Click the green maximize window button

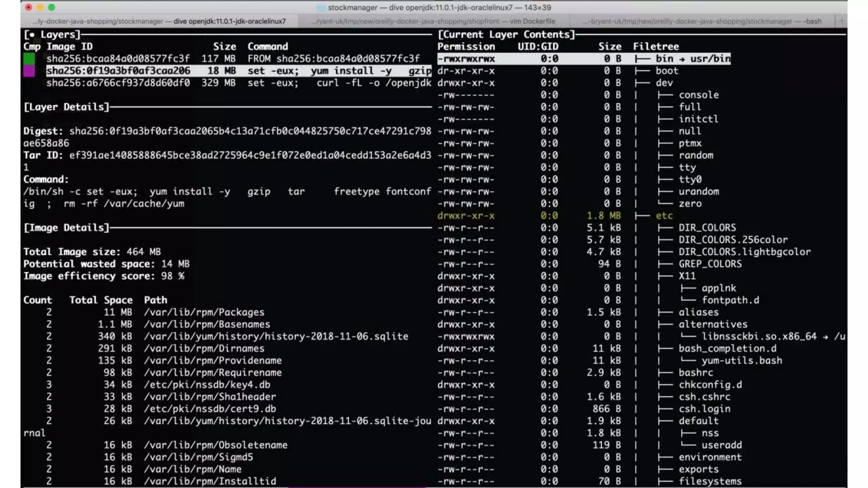coord(52,7)
